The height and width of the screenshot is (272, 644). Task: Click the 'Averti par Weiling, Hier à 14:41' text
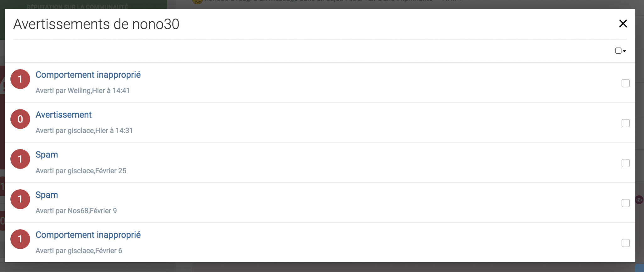82,91
